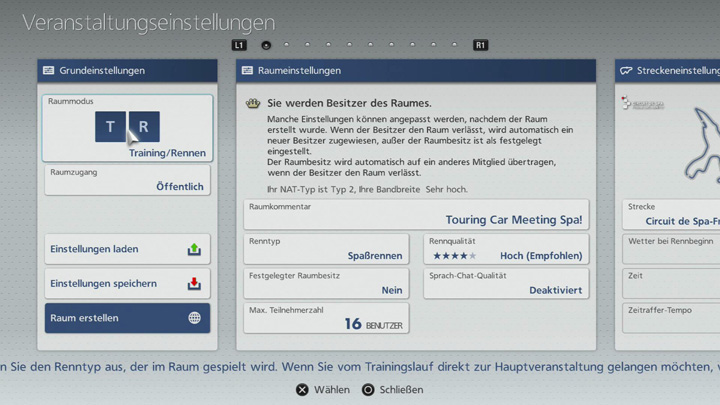Click the upload icon beside Einstellungen laden

pyautogui.click(x=194, y=250)
